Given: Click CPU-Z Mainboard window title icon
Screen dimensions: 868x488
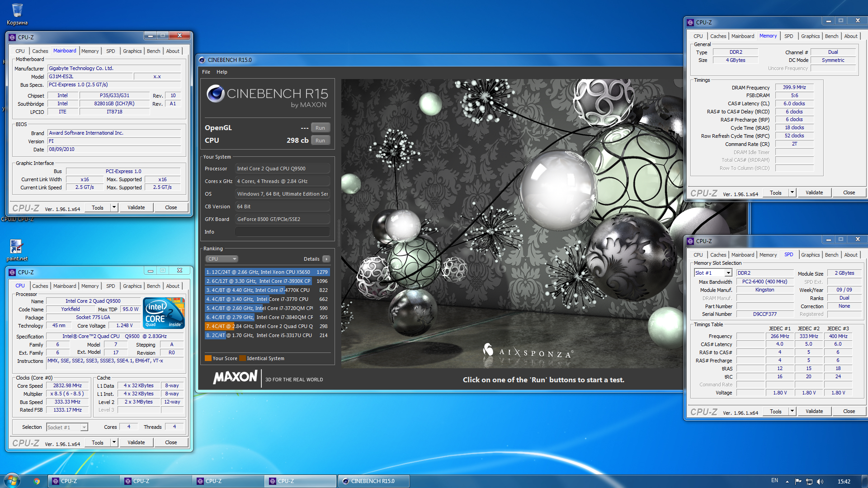Looking at the screenshot, I should pyautogui.click(x=12, y=38).
